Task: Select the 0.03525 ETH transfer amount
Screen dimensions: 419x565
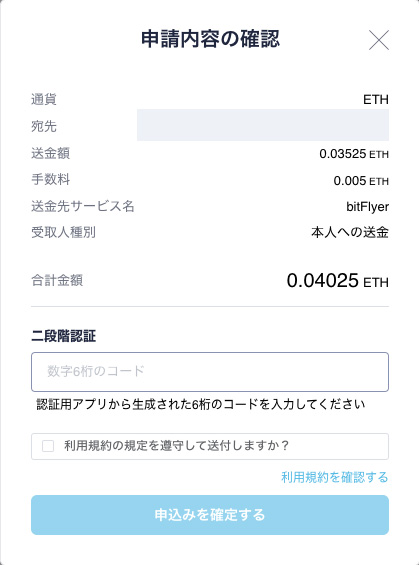Action: point(354,154)
